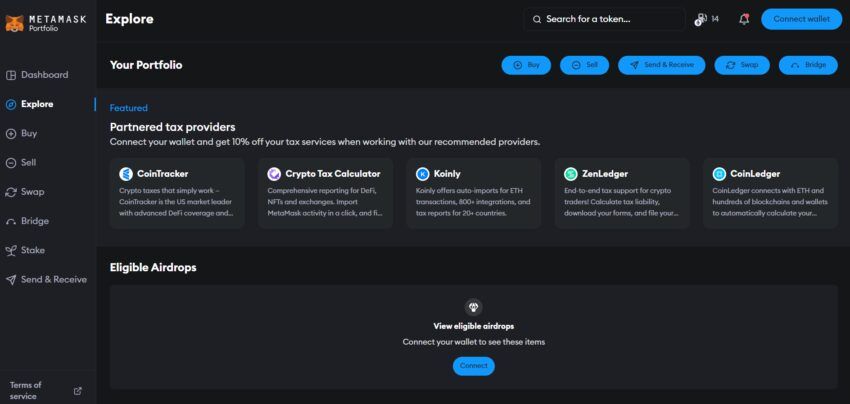Click the Connect button under airdrops

(474, 366)
